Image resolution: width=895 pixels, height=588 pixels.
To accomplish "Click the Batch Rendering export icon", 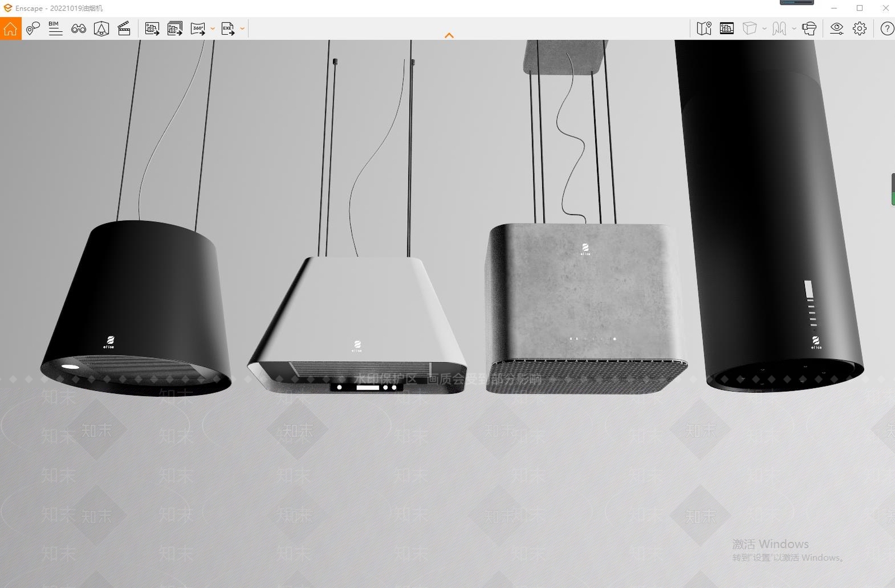I will [x=175, y=29].
